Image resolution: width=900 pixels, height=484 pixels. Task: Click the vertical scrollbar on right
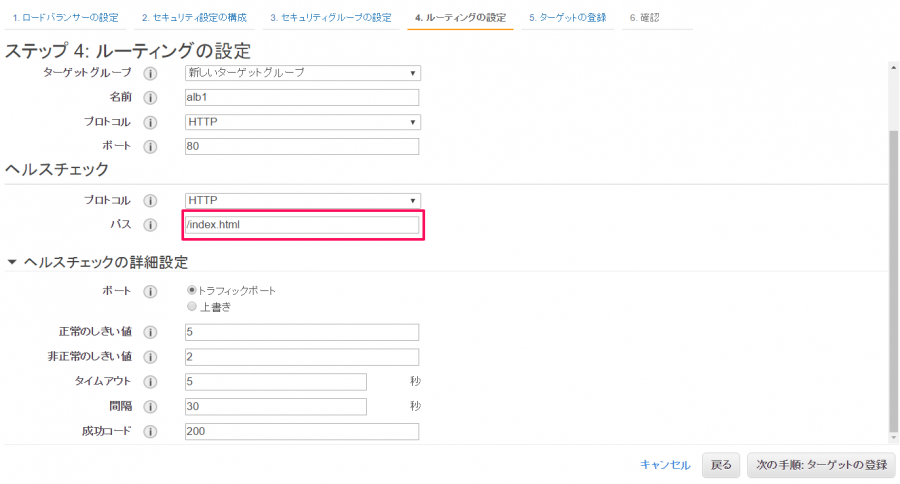click(894, 281)
